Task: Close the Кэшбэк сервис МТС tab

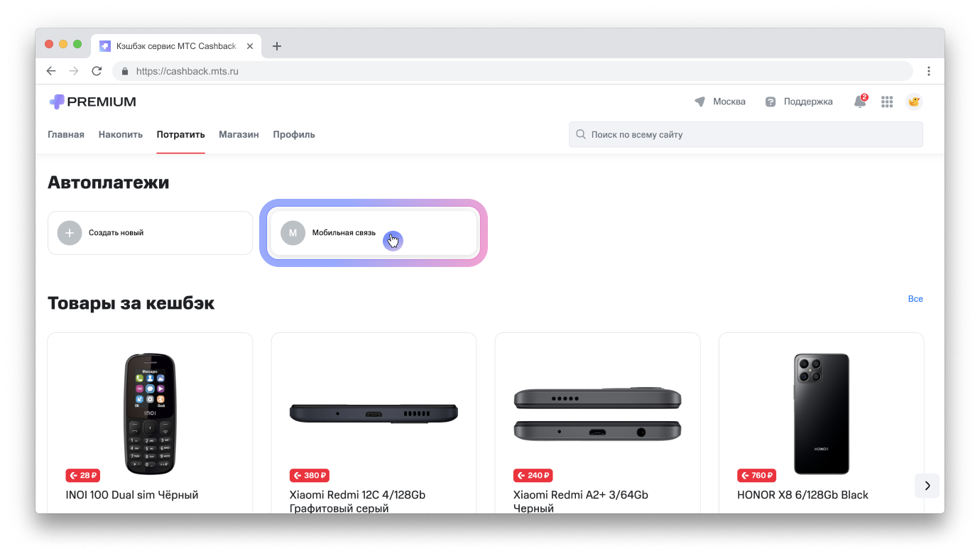Action: coord(250,46)
